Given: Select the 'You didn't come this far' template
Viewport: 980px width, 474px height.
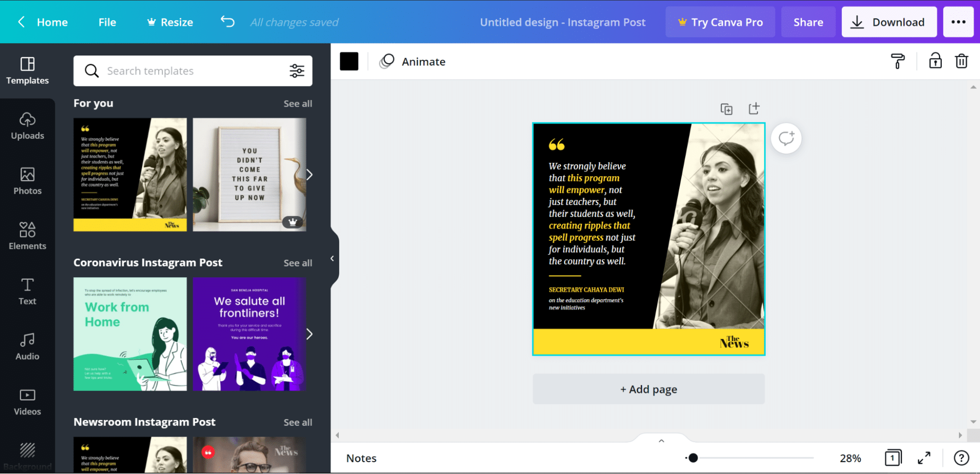Looking at the screenshot, I should (249, 175).
